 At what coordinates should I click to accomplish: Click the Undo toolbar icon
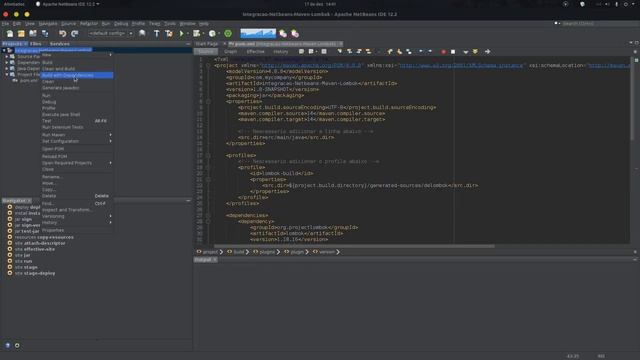coord(62,33)
